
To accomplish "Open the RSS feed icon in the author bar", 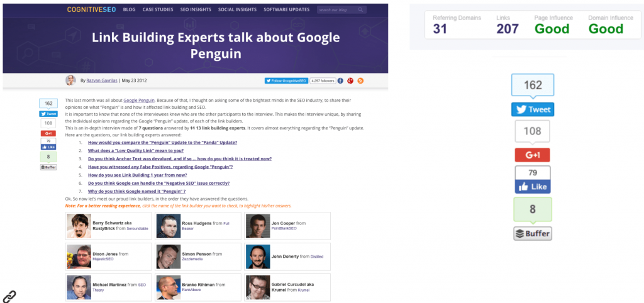I will point(360,81).
